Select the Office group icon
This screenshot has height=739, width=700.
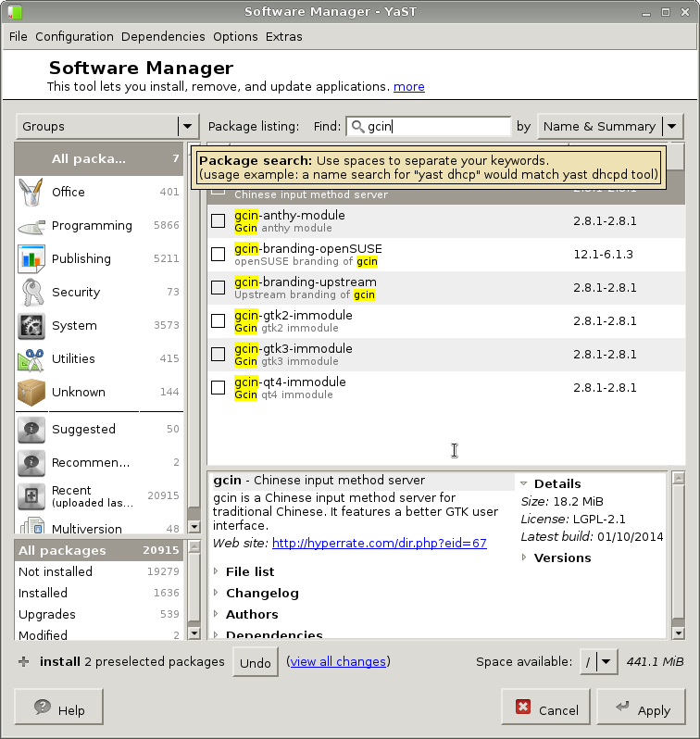pos(31,192)
